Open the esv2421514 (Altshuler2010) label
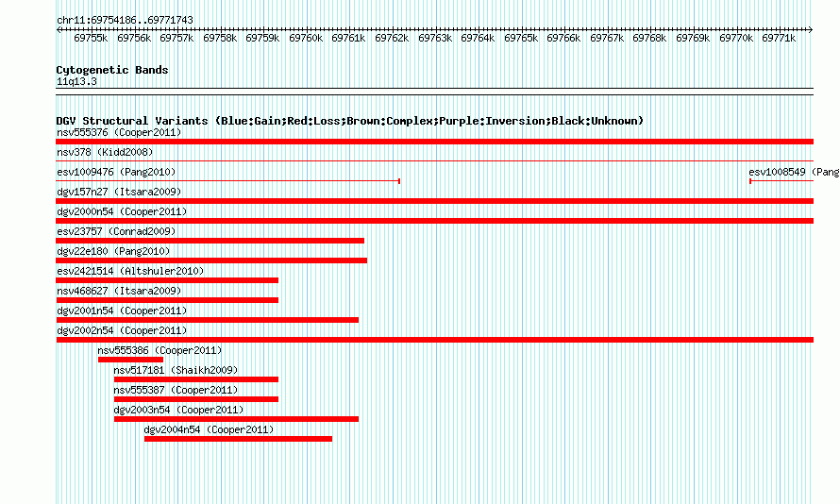Viewport: 840px width, 504px height. click(130, 271)
